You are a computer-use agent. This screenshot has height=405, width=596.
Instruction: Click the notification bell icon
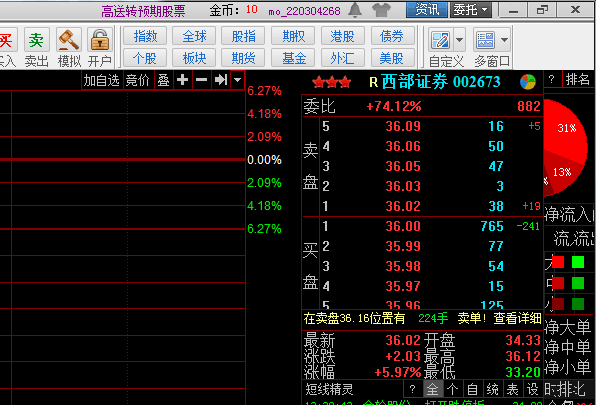355,10
